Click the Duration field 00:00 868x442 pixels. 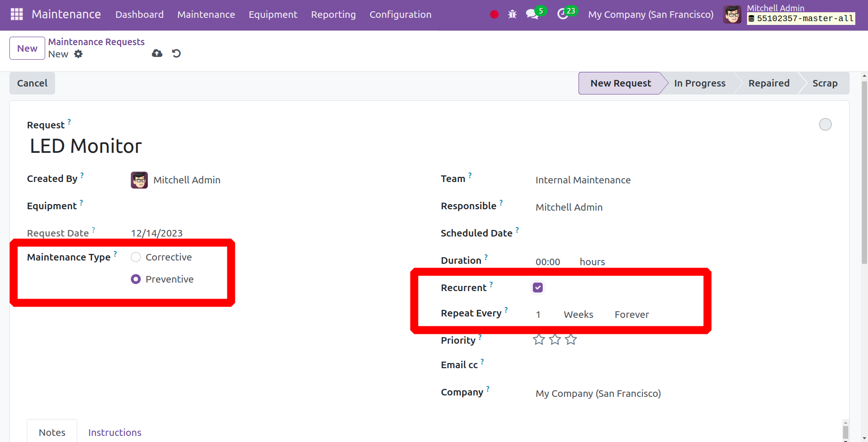[x=548, y=262]
